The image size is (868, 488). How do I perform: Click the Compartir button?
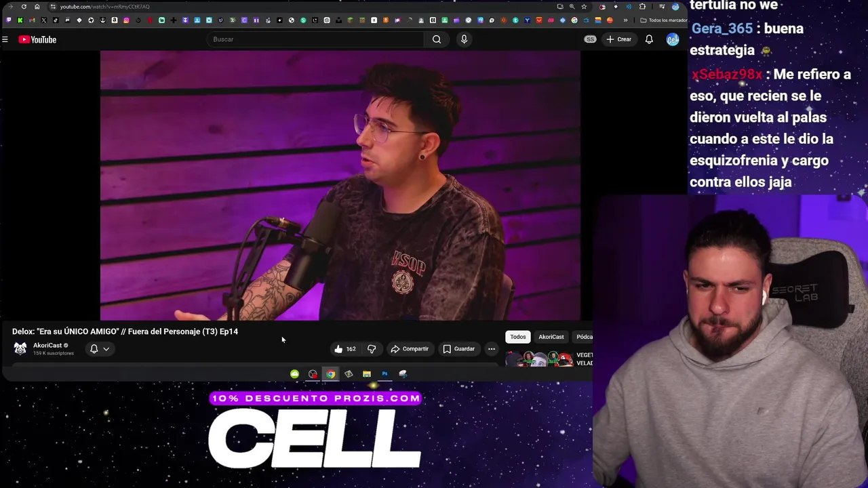pyautogui.click(x=410, y=349)
